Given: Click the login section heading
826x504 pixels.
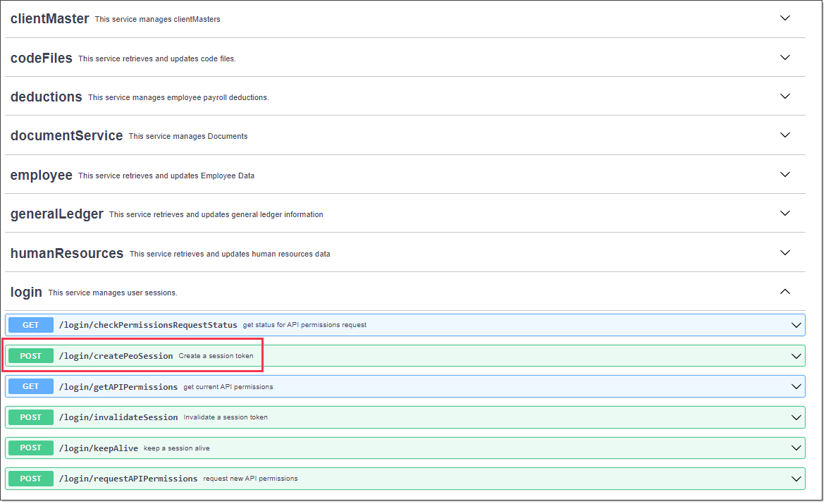Looking at the screenshot, I should click(x=26, y=292).
